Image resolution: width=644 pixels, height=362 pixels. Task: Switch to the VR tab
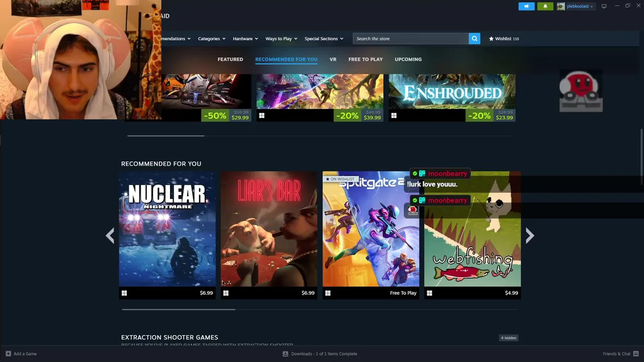[333, 59]
